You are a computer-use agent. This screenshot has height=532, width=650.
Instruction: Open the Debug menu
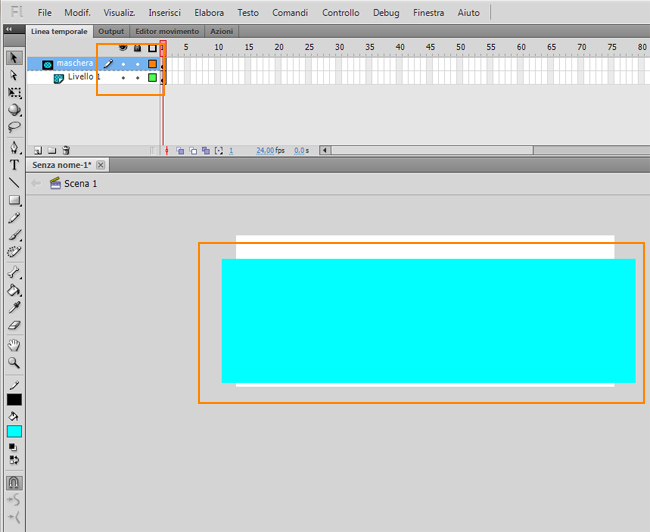[386, 13]
